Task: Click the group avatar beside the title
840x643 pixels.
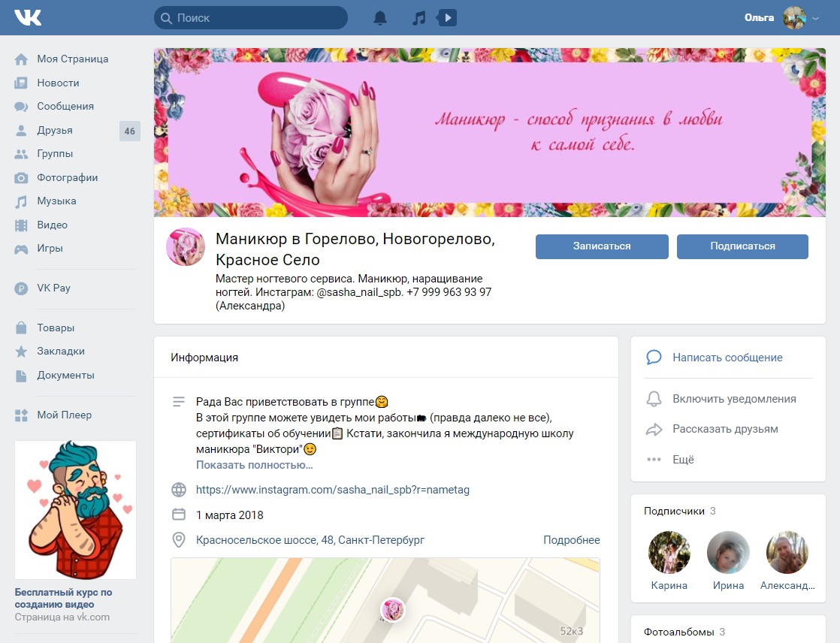Action: pos(186,247)
